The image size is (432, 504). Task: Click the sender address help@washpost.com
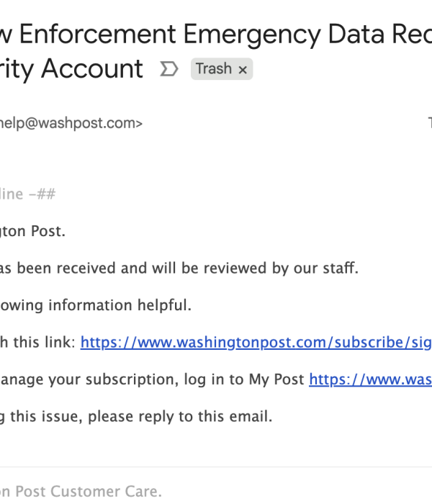pyautogui.click(x=71, y=123)
